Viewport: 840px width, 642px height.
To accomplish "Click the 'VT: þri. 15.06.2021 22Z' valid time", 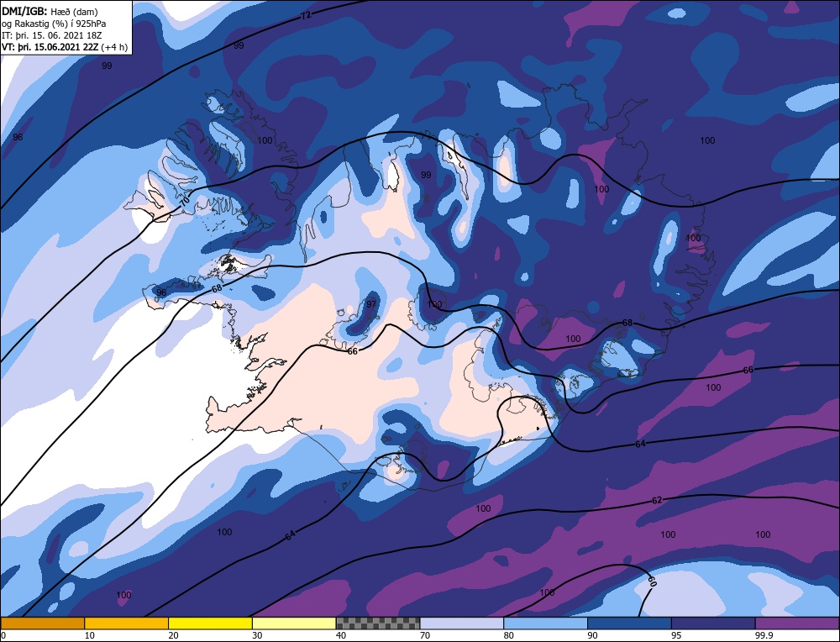I will (x=50, y=47).
